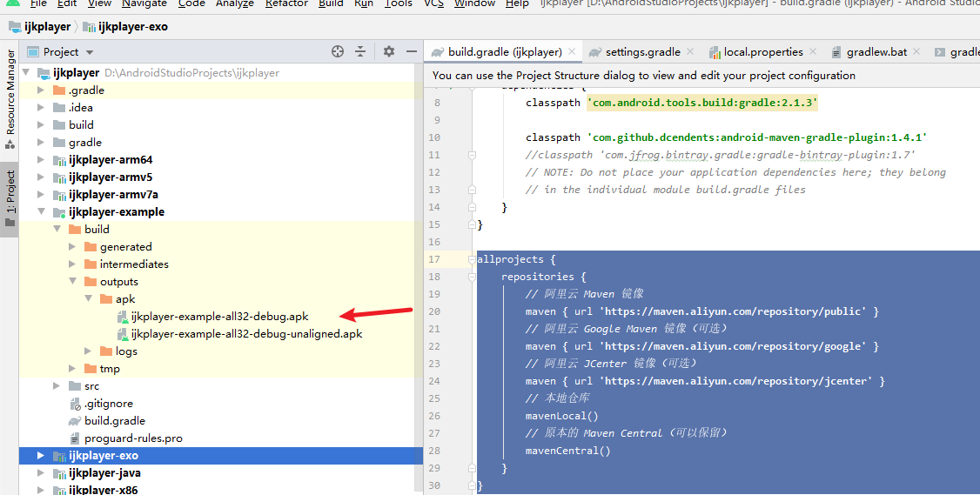980x495 pixels.
Task: Switch to settings.gradle tab
Action: [642, 52]
